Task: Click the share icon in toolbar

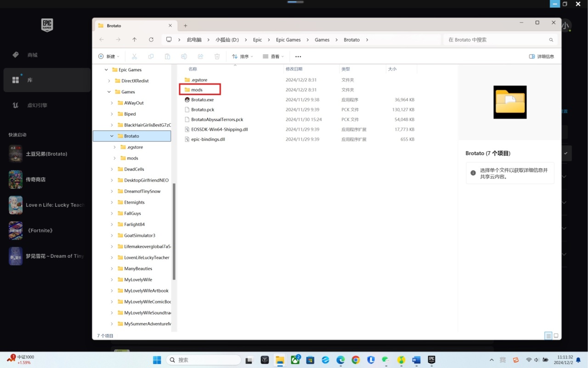Action: coord(201,57)
